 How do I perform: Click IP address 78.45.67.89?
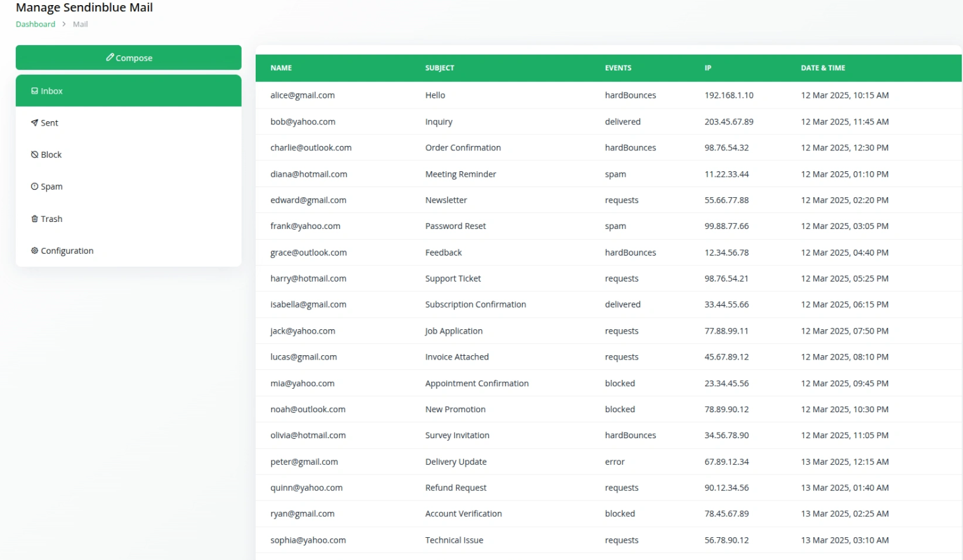point(726,514)
